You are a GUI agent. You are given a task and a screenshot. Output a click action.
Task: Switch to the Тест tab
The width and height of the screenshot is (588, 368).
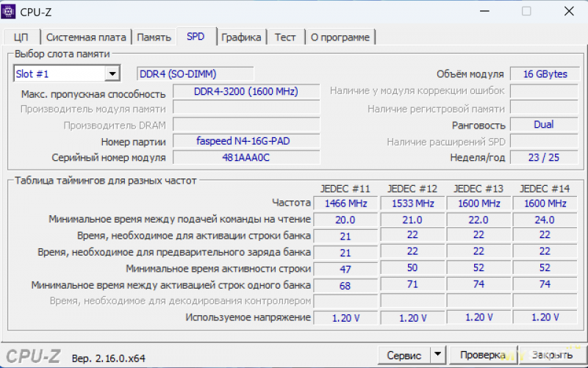(286, 37)
